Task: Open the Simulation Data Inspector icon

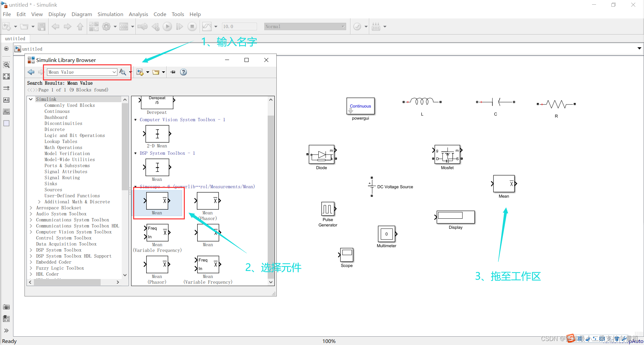Action: coord(207,26)
